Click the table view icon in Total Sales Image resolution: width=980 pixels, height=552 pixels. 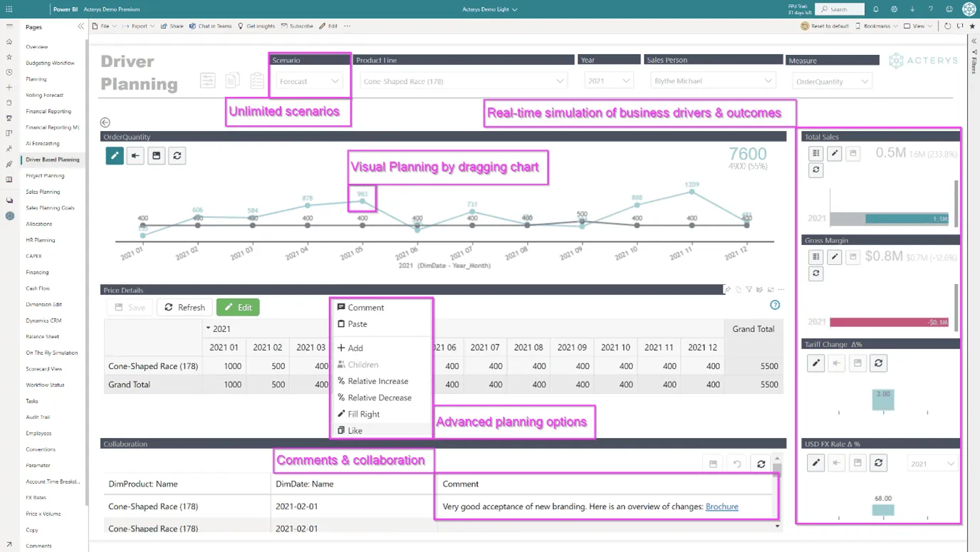click(x=816, y=153)
